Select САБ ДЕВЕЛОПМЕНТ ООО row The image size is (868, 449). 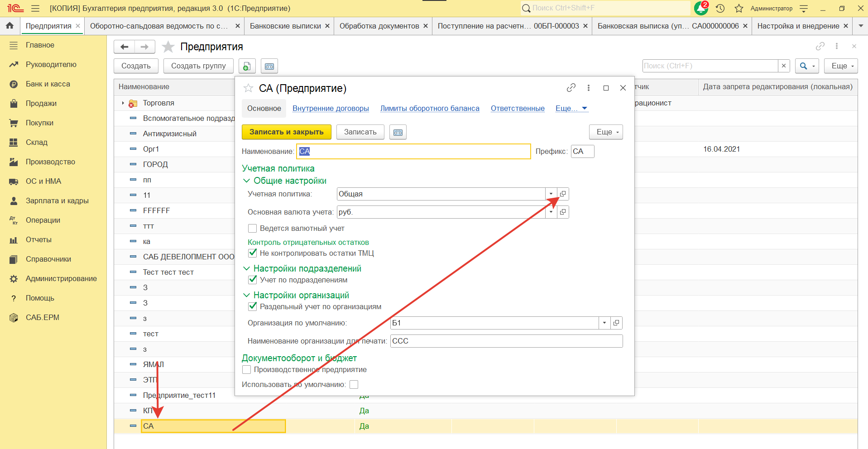click(x=189, y=257)
